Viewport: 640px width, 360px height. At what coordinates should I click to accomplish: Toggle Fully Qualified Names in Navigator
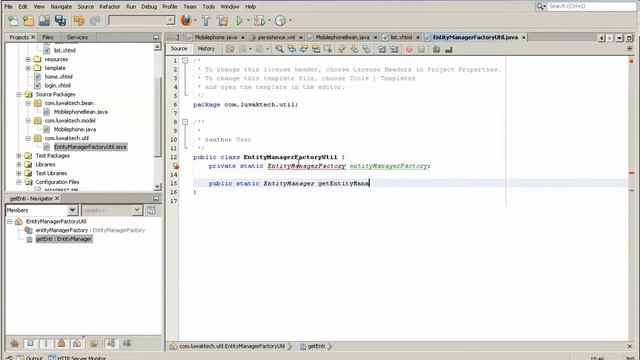click(x=94, y=343)
